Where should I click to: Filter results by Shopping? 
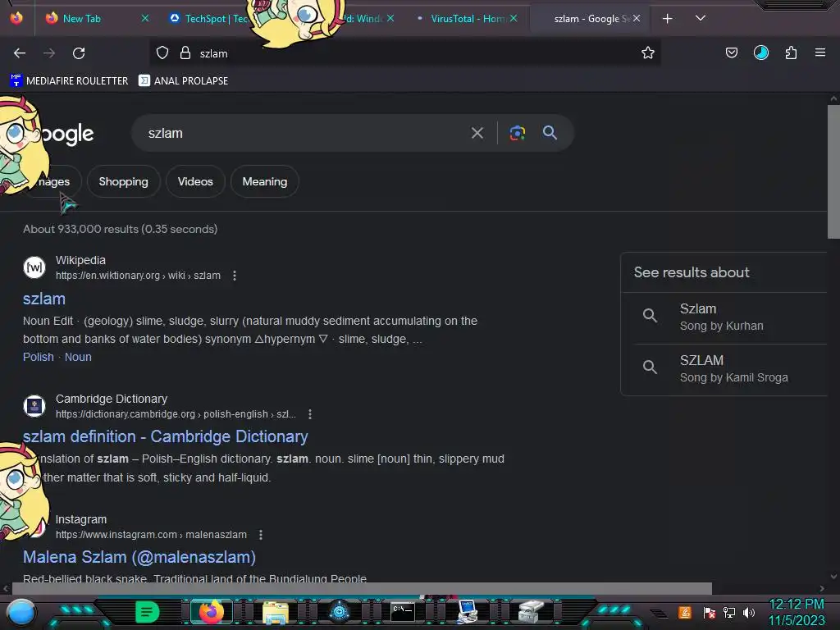click(x=123, y=181)
